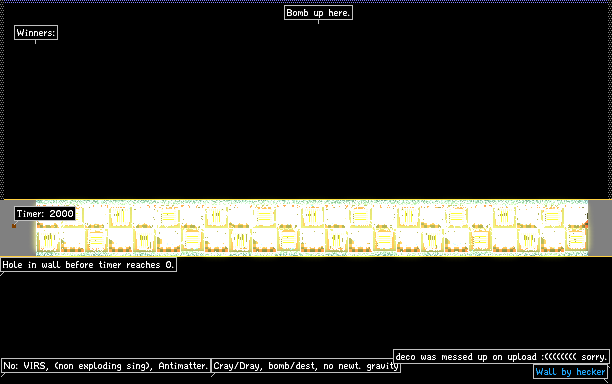Click green speckled strip along wall's top edge
The height and width of the screenshot is (384, 612).
click(x=312, y=203)
